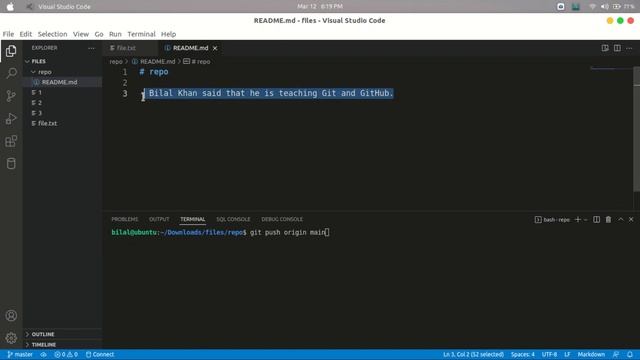Open file.txt in Explorer tree
Screen dimensions: 640x360
coord(62,123)
